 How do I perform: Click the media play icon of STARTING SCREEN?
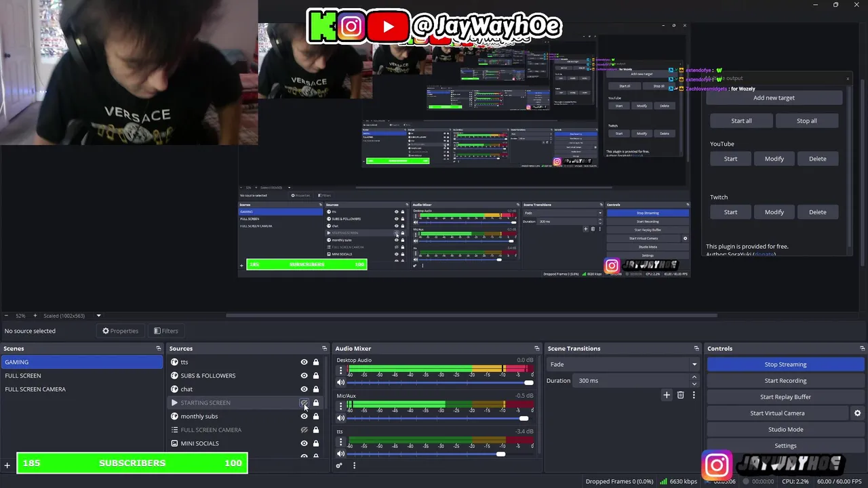(x=174, y=403)
